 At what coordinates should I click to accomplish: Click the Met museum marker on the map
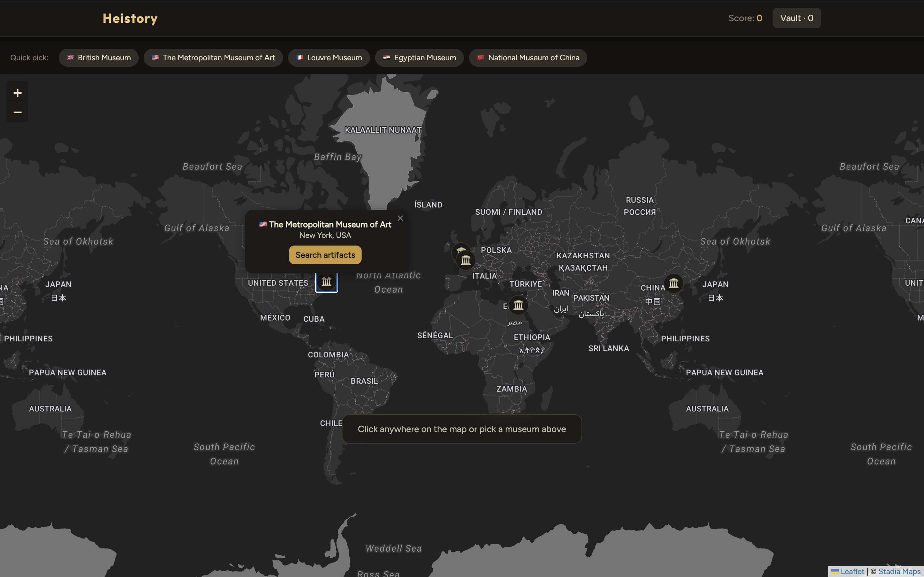(x=327, y=282)
